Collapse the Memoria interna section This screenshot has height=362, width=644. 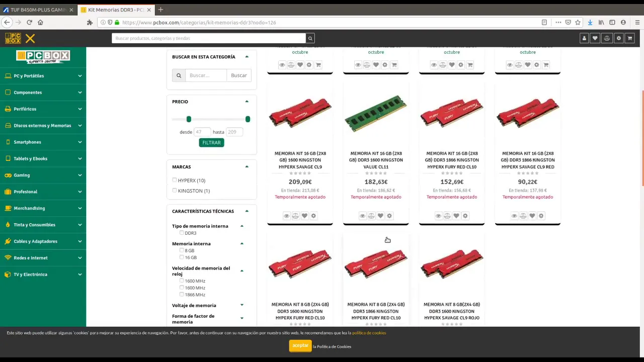click(242, 243)
